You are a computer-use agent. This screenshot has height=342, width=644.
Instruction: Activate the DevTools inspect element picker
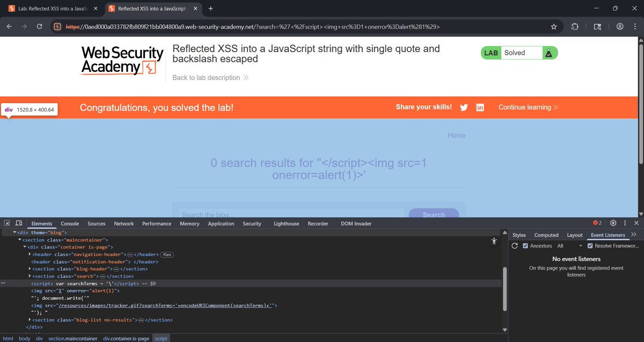click(x=7, y=223)
